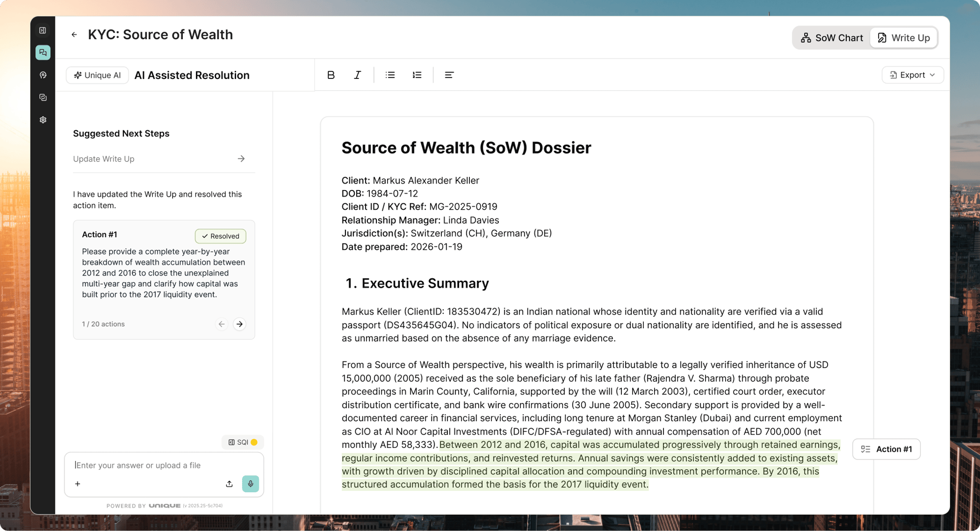
Task: Click the Unique AI sparkle badge
Action: pyautogui.click(x=97, y=75)
